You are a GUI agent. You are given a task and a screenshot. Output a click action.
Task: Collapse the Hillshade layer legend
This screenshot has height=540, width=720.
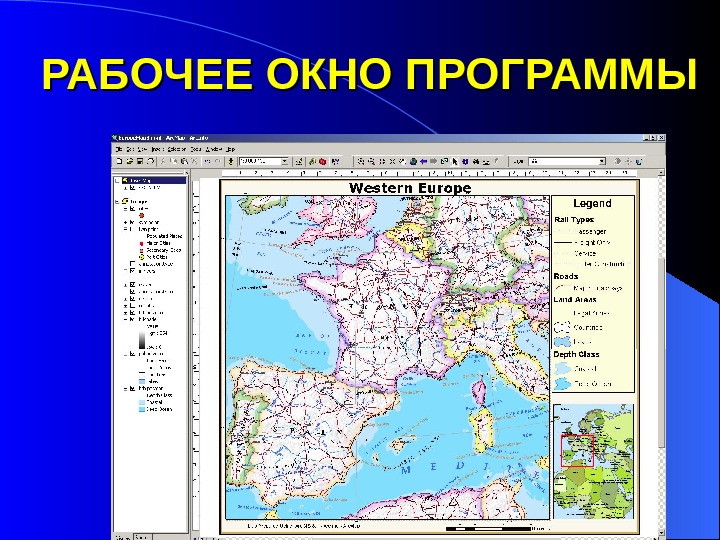click(125, 319)
